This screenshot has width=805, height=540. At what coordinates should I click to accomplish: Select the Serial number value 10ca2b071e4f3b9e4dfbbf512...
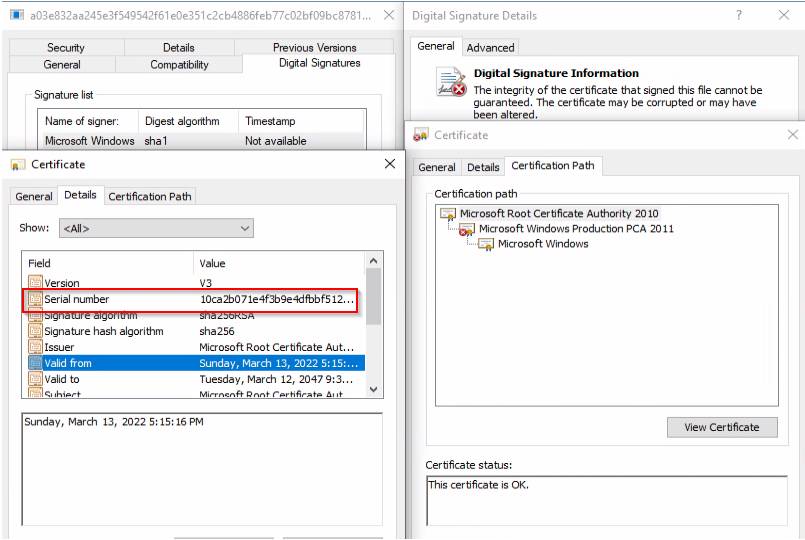coord(277,299)
